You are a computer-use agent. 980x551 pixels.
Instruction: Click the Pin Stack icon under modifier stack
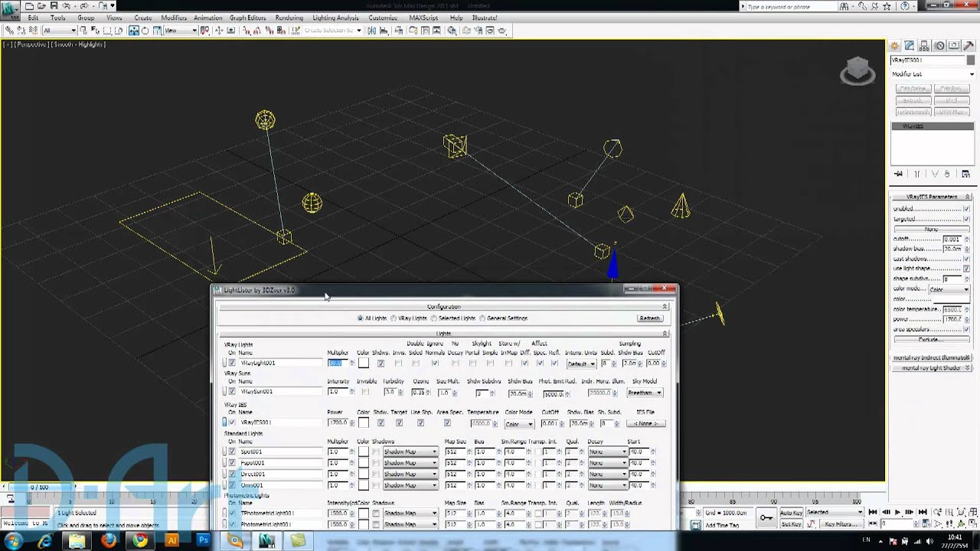point(898,174)
